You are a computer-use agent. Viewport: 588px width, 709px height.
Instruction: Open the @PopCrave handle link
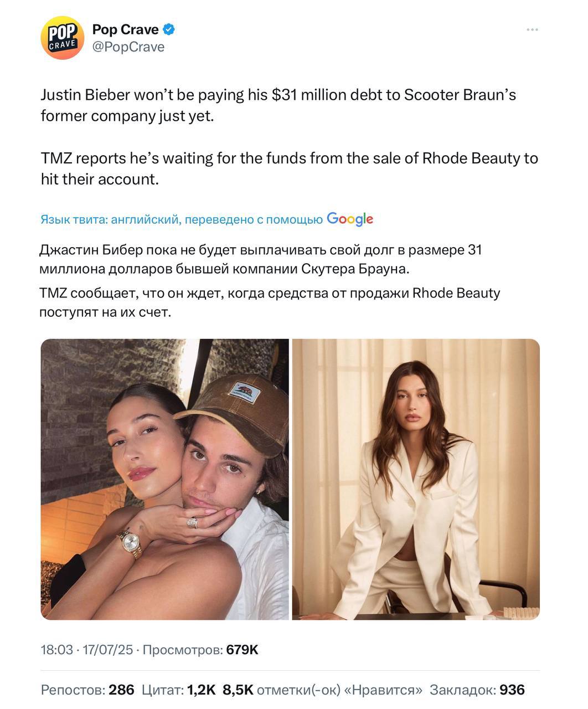(x=128, y=47)
